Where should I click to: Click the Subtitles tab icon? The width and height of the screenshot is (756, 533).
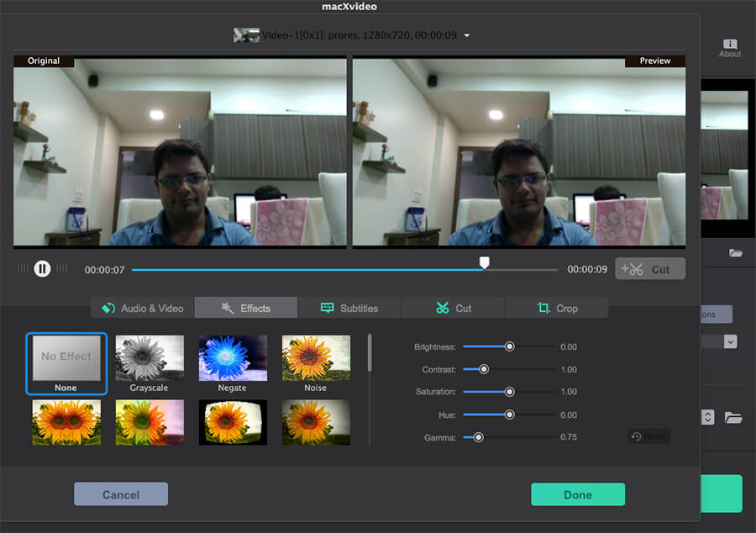click(x=327, y=308)
